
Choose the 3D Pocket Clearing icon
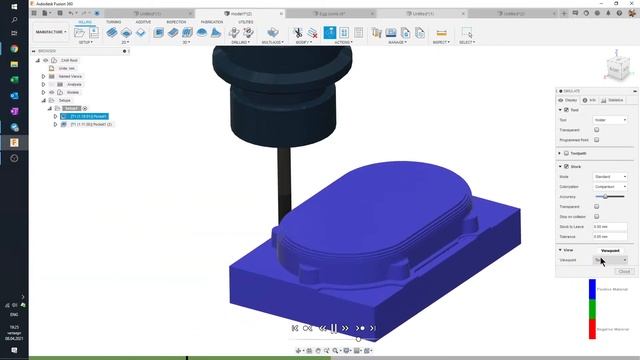[173, 32]
